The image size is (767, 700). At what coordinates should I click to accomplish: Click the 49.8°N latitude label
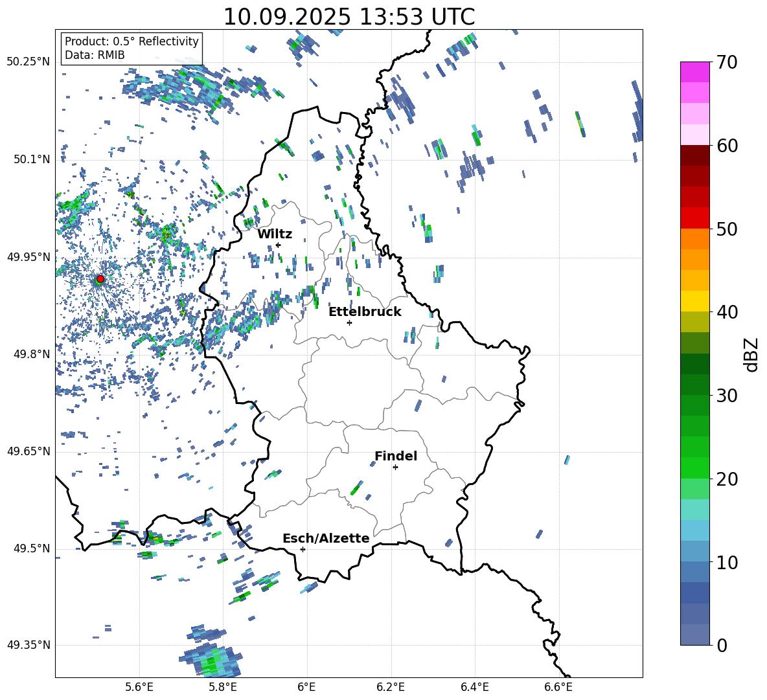pyautogui.click(x=32, y=354)
